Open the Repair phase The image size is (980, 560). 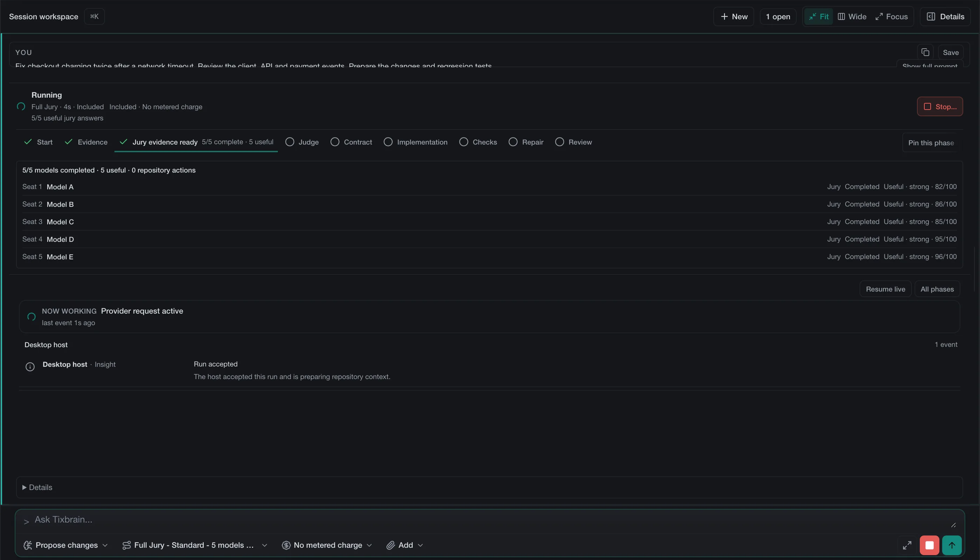pos(526,142)
